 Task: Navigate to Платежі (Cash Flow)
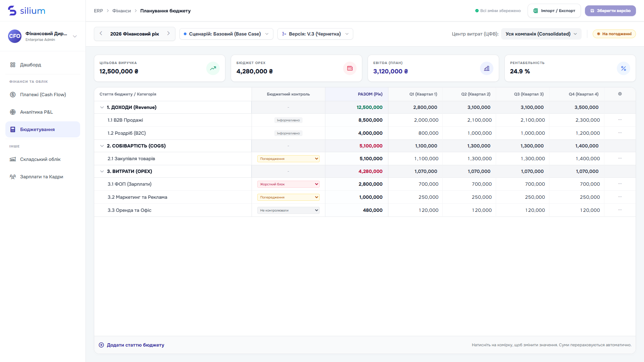point(43,95)
